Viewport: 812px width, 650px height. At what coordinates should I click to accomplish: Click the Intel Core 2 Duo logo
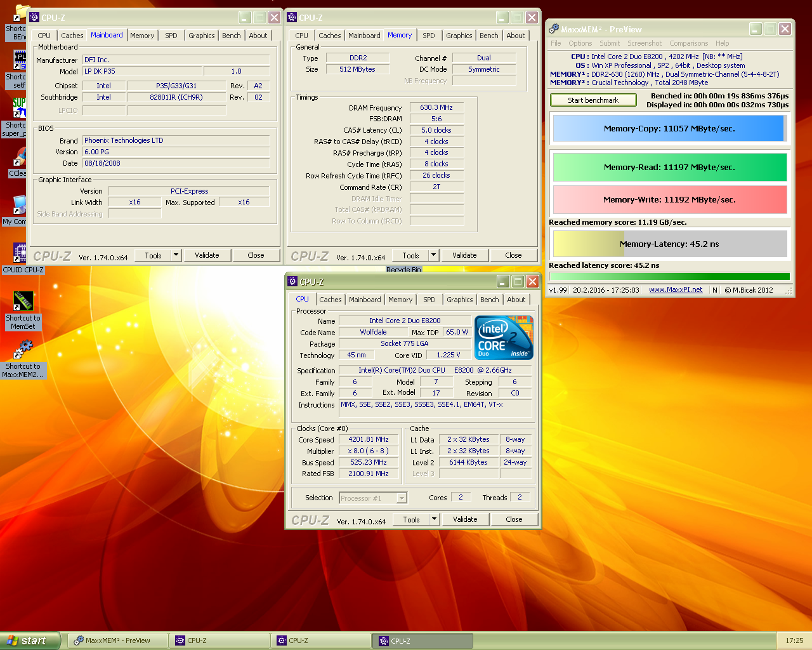[x=504, y=338]
